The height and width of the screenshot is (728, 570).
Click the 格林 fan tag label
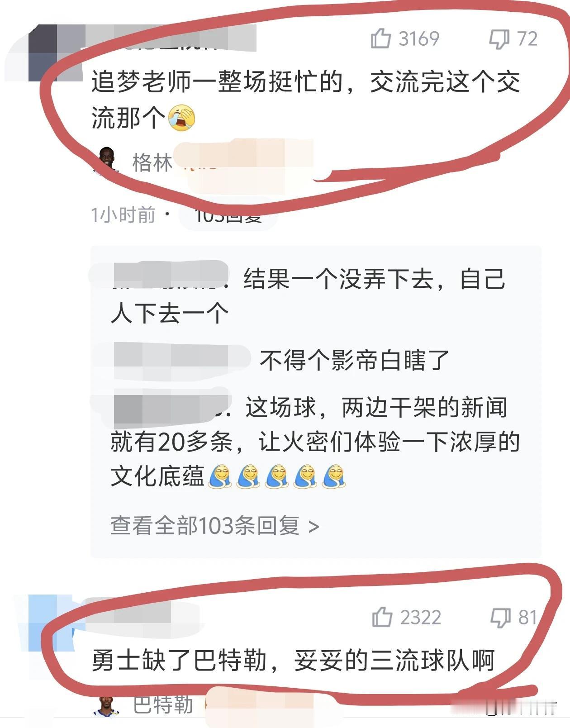152,162
